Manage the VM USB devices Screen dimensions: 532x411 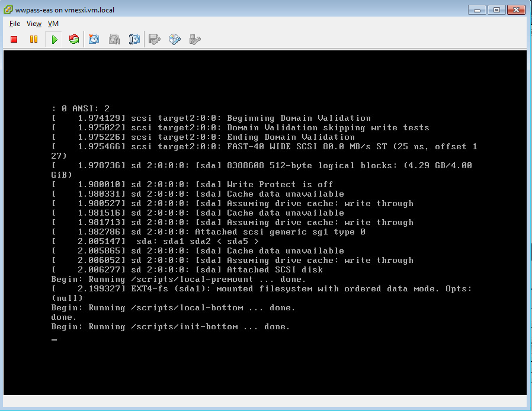click(x=193, y=38)
